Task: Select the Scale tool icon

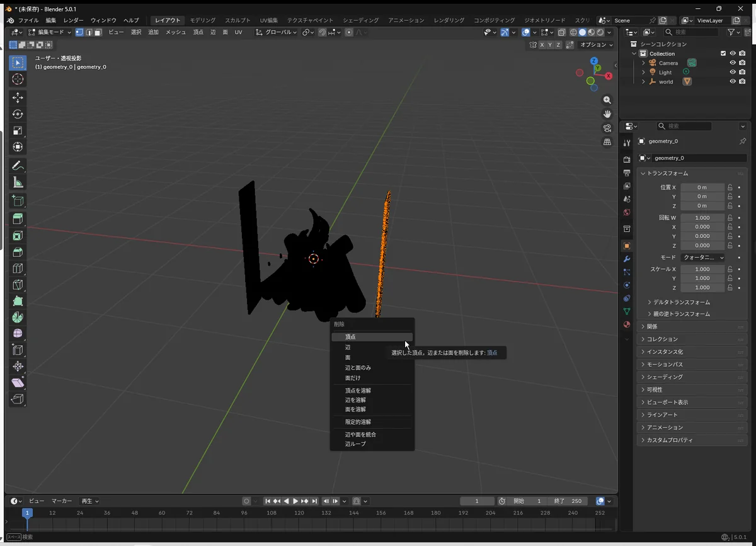Action: coord(18,130)
